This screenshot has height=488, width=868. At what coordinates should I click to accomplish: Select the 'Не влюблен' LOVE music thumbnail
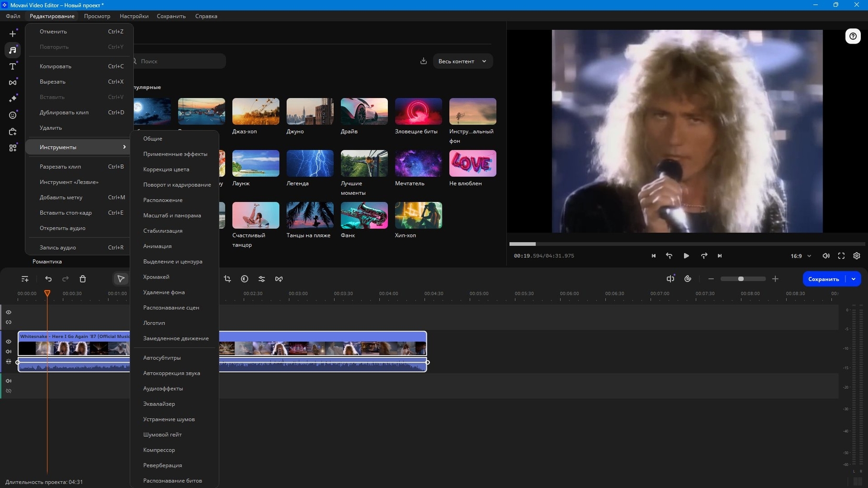(473, 164)
